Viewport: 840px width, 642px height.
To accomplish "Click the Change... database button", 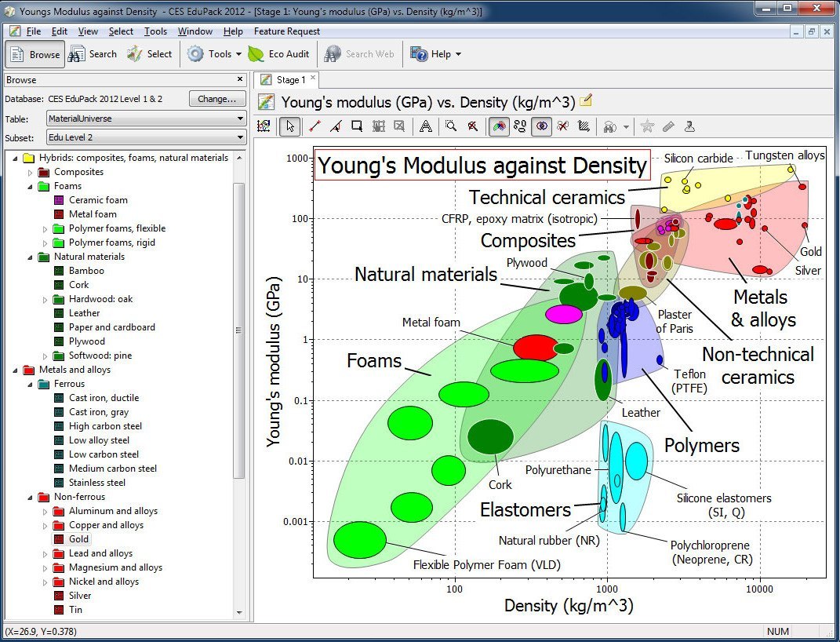I will pos(217,99).
